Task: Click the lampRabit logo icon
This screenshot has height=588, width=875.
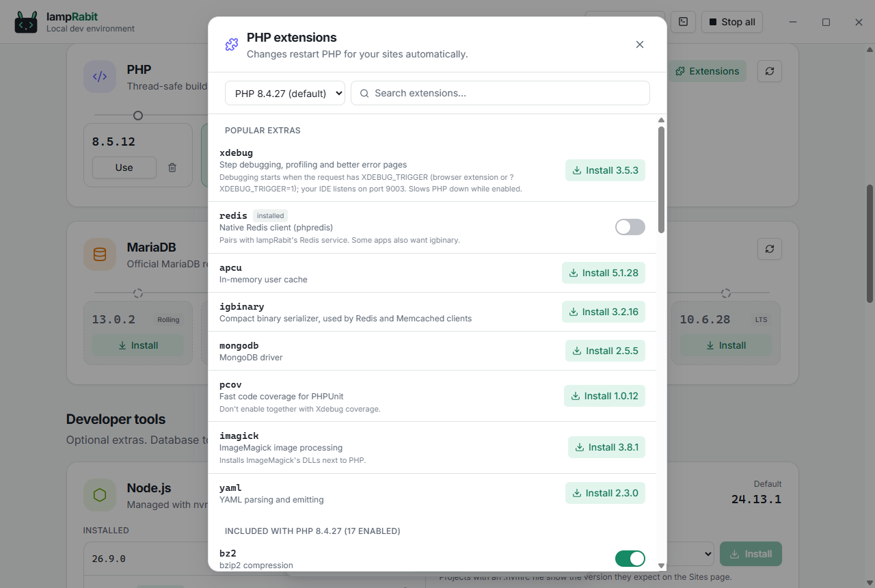Action: point(27,22)
